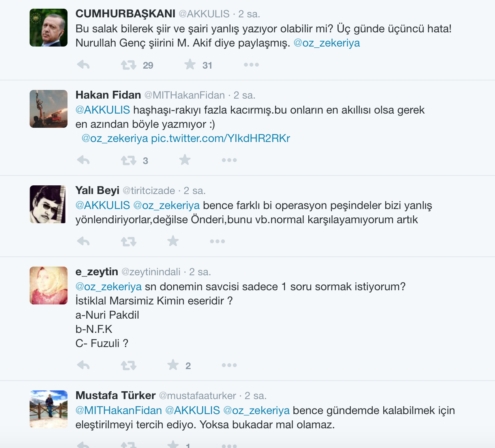Open the @MITHakanFidan mention in Mustafa Türker's tweet

coord(119,411)
